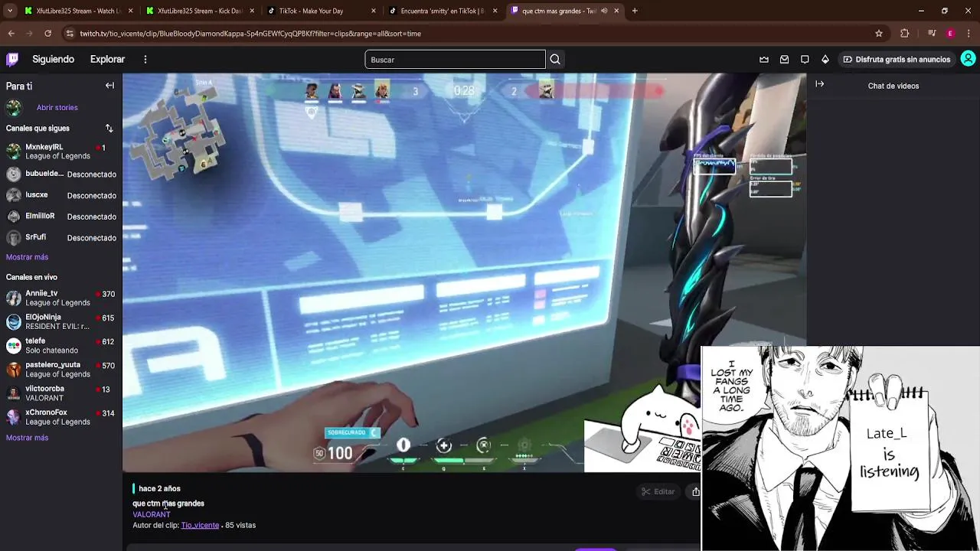Open Chrome three-dot menu
This screenshot has width=980, height=551.
(x=969, y=34)
